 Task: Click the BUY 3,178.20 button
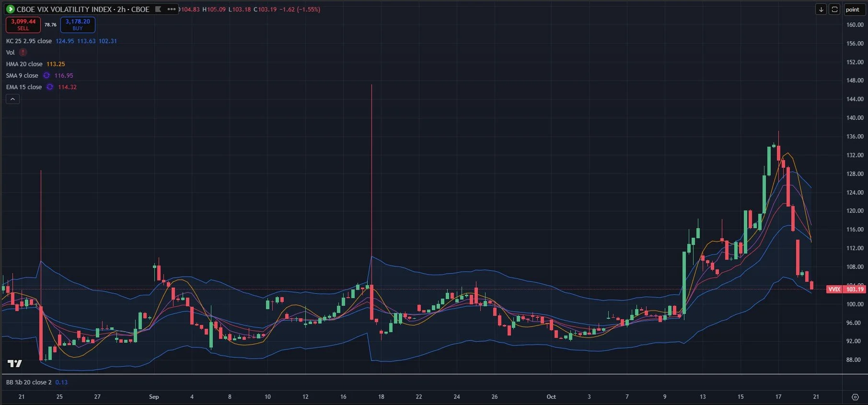coord(78,24)
